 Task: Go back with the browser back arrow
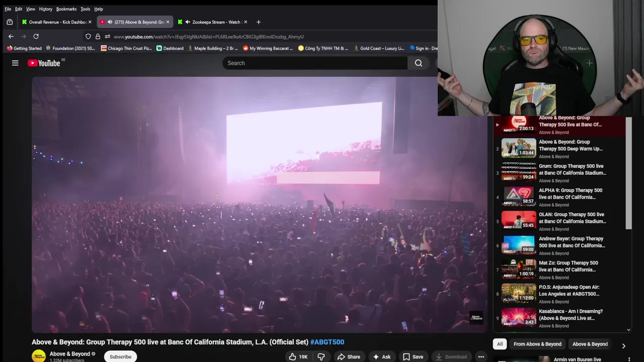[x=11, y=36]
